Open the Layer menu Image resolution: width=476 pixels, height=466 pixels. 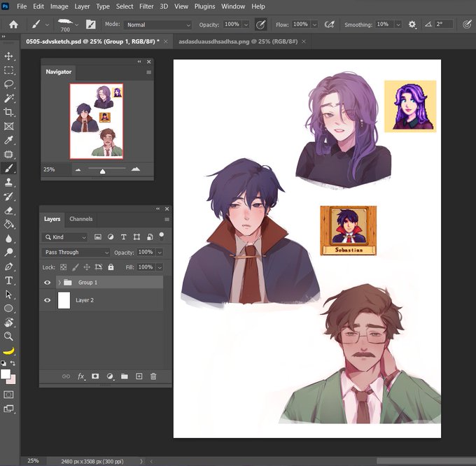click(82, 6)
